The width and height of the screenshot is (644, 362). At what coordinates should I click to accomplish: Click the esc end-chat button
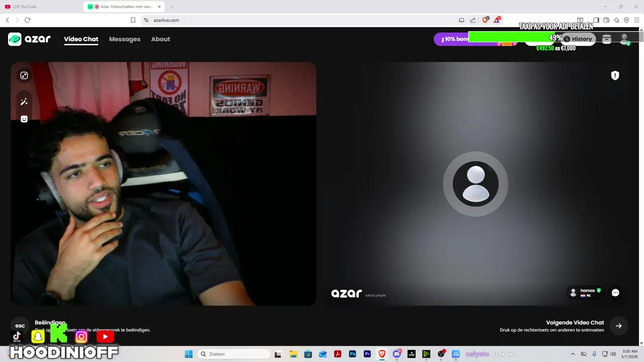pyautogui.click(x=20, y=326)
